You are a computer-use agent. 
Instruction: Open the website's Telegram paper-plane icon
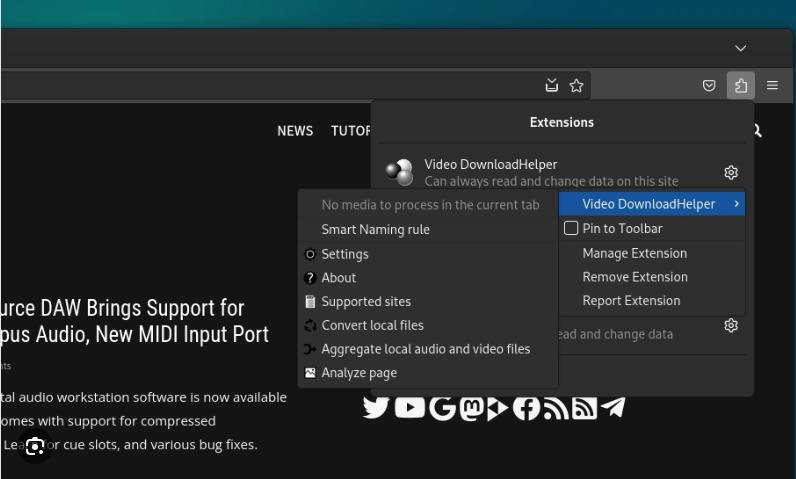(613, 407)
